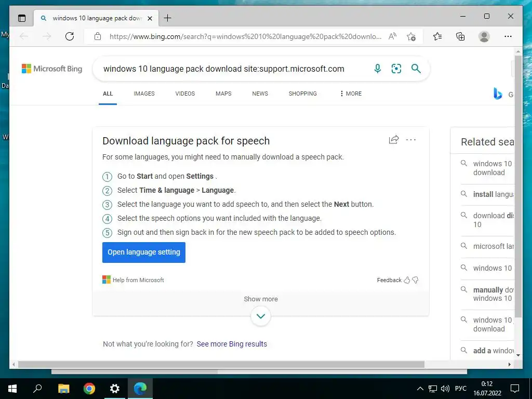Screen dimensions: 532x399
Task: Open Collections icon in toolbar
Action: 460,36
